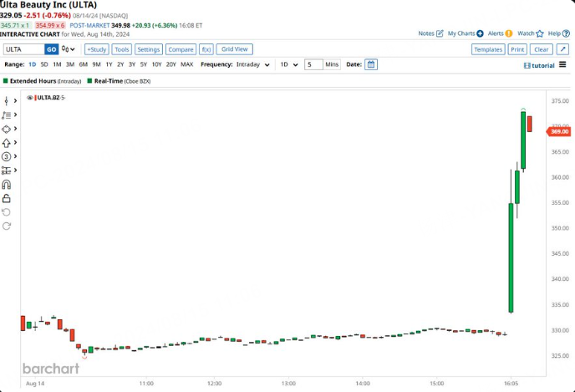Click the undo arrow icon
The height and width of the screenshot is (392, 575).
(x=6, y=212)
